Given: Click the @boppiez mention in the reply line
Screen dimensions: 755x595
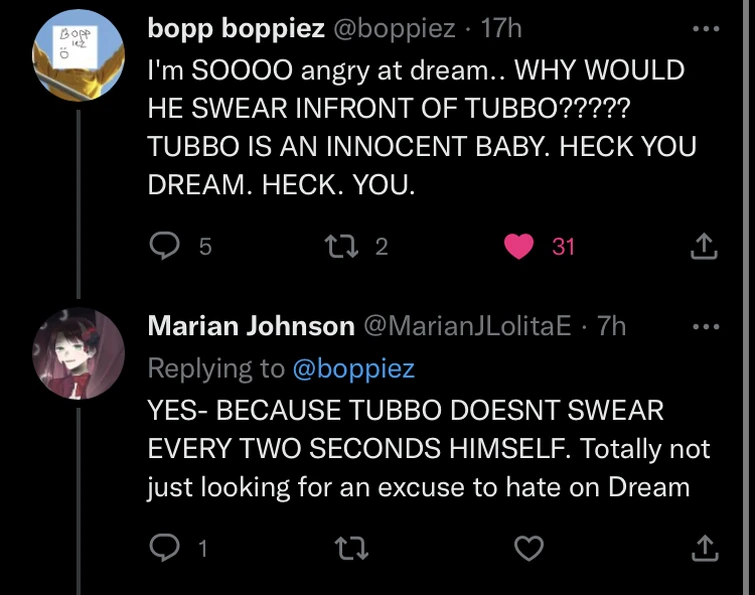Looking at the screenshot, I should [x=352, y=368].
